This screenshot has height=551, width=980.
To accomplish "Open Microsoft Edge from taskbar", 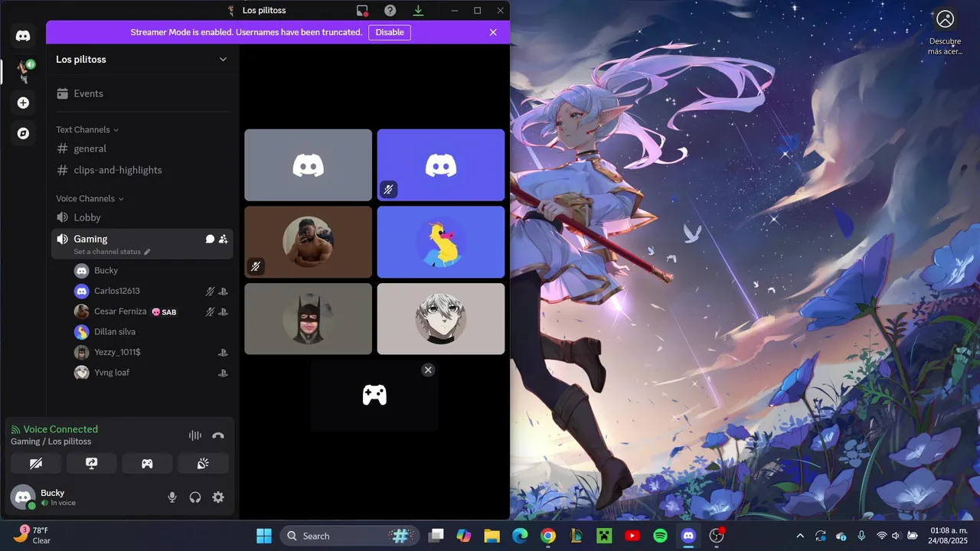I will [520, 536].
